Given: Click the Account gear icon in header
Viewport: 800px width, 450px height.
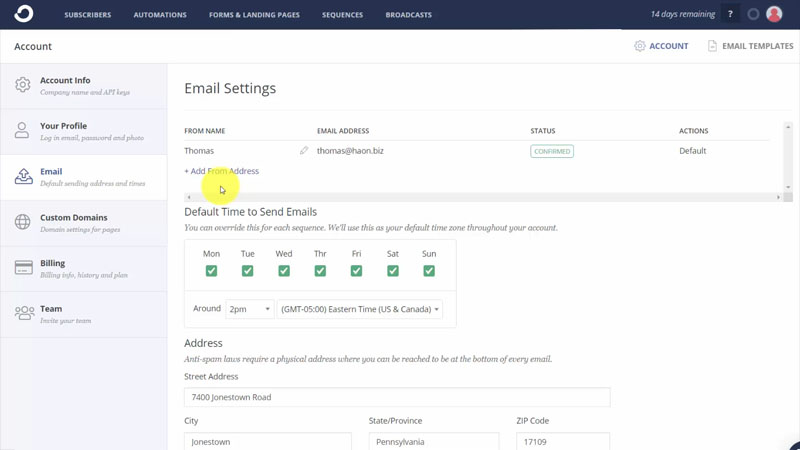Looking at the screenshot, I should coord(640,46).
